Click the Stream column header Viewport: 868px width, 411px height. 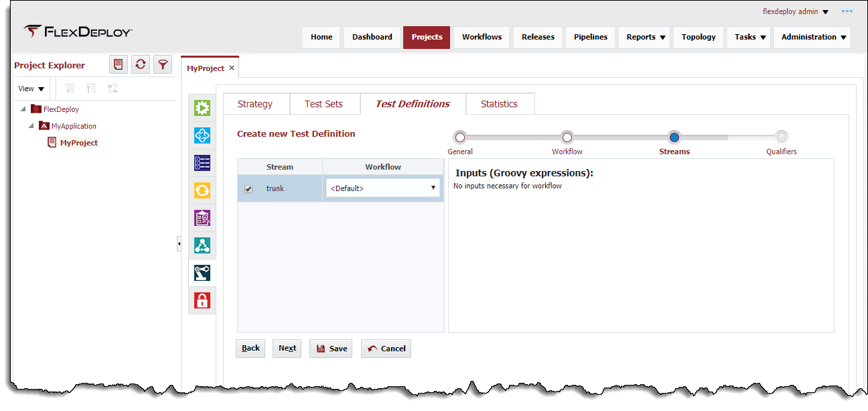point(280,167)
